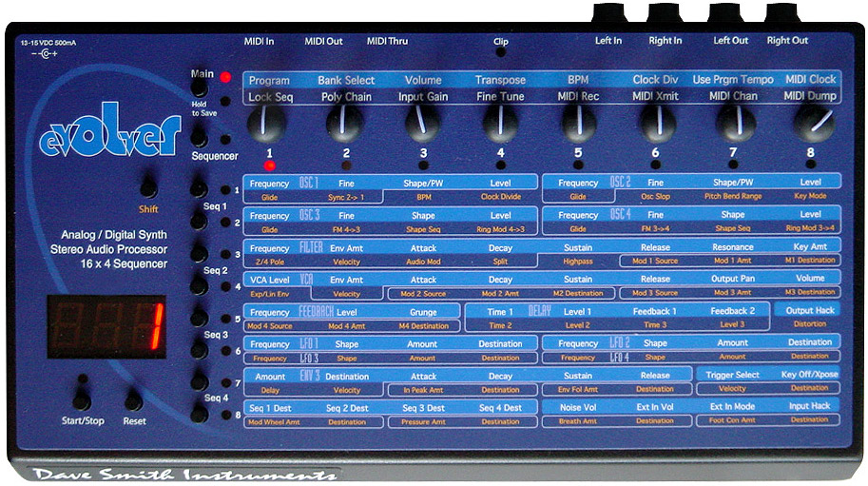Hit the Start/Stop button
The width and height of the screenshot is (868, 486).
82,400
